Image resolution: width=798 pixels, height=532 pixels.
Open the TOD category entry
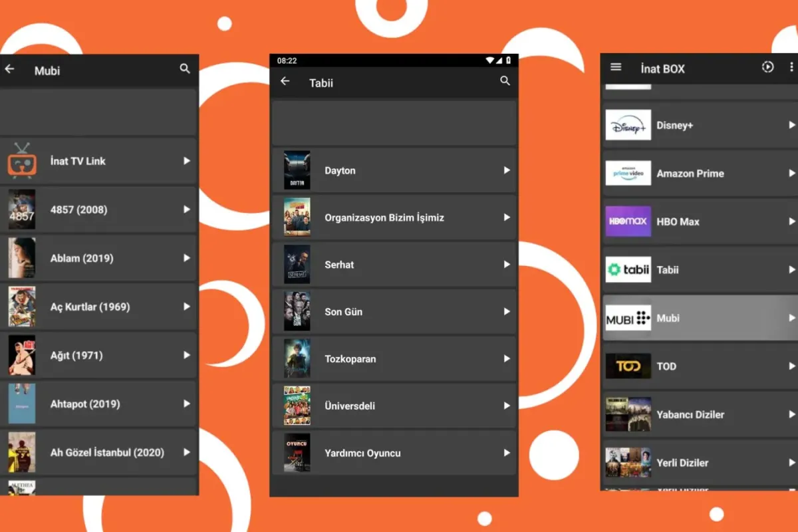pyautogui.click(x=666, y=366)
